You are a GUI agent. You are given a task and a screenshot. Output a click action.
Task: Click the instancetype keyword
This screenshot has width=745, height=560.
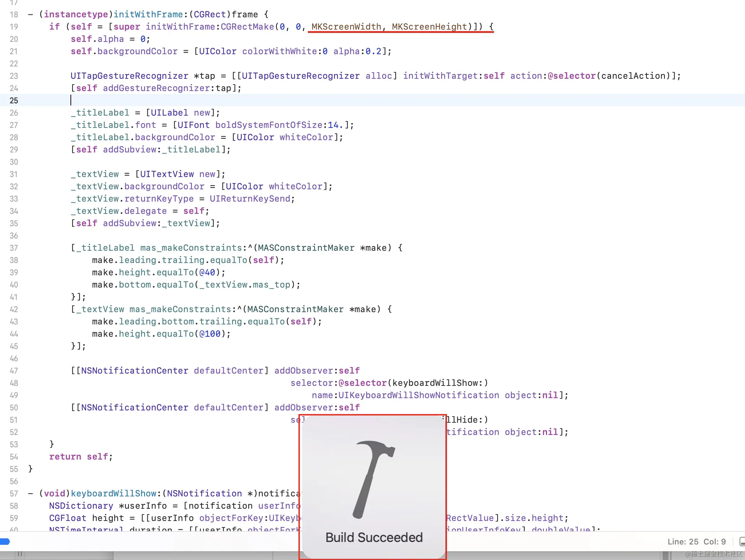[x=76, y=14]
